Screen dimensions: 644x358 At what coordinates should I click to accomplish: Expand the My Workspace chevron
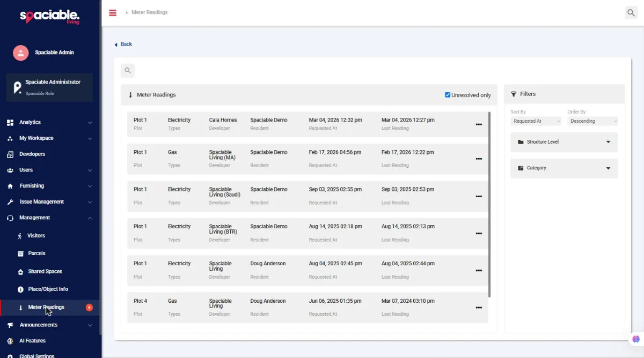[90, 138]
